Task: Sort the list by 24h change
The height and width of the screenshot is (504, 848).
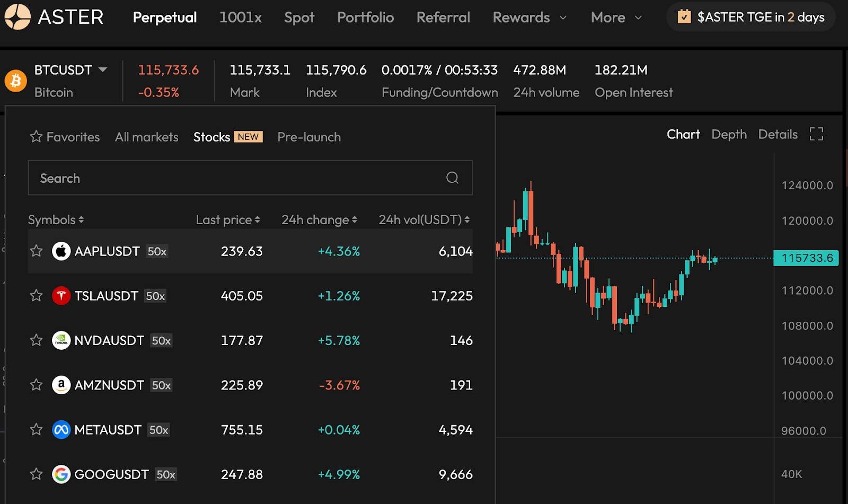Action: click(x=319, y=219)
